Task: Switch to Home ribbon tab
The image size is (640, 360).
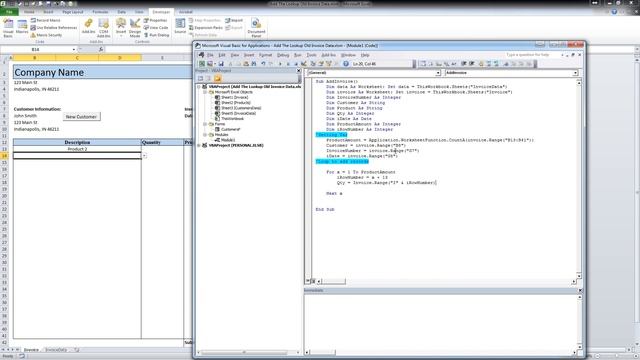Action: click(x=29, y=12)
